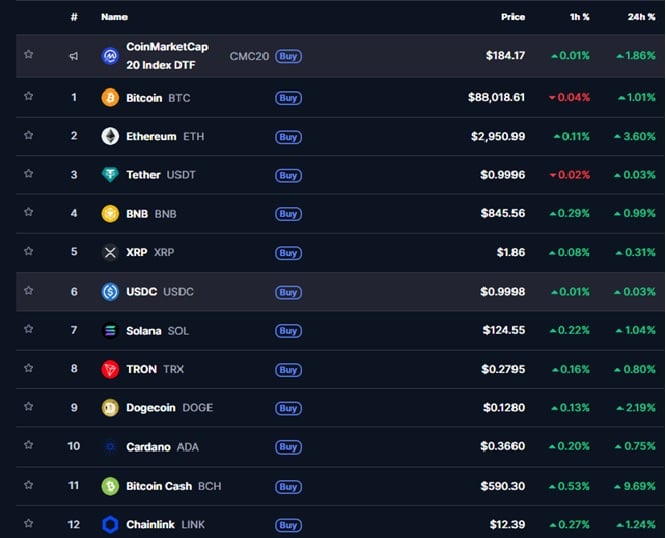Screen dimensions: 666x538
Task: Toggle the watchlist star for Ethereum
Action: pyautogui.click(x=29, y=136)
